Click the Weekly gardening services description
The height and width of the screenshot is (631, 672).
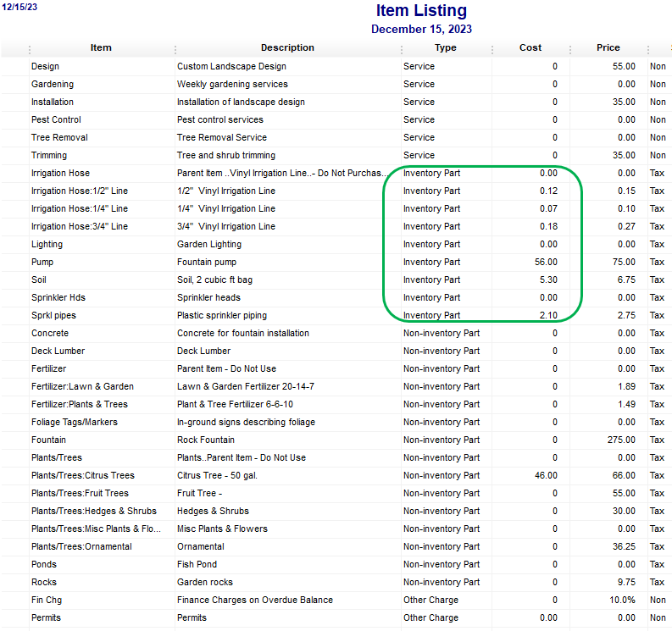[x=232, y=85]
